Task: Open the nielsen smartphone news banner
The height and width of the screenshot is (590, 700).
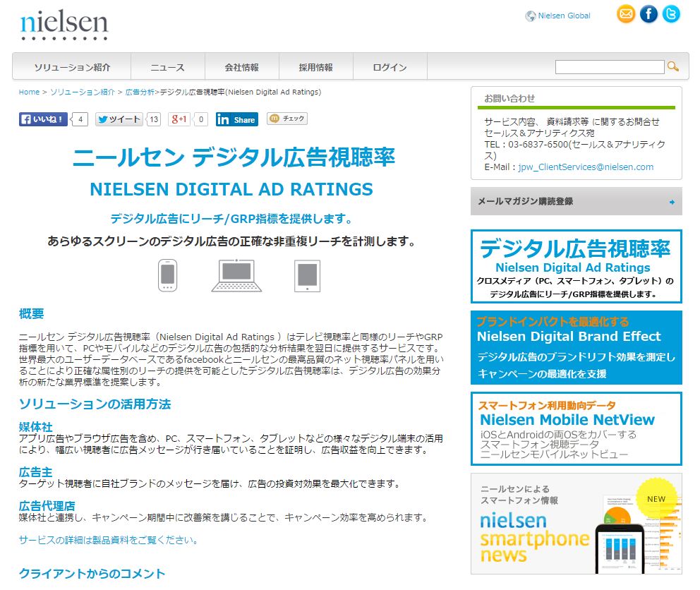Action: pos(577,524)
